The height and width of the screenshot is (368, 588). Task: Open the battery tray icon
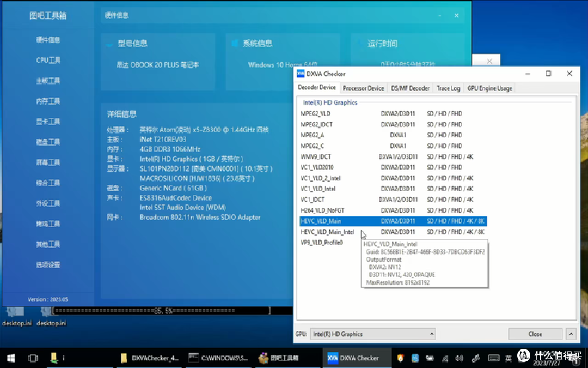[430, 358]
